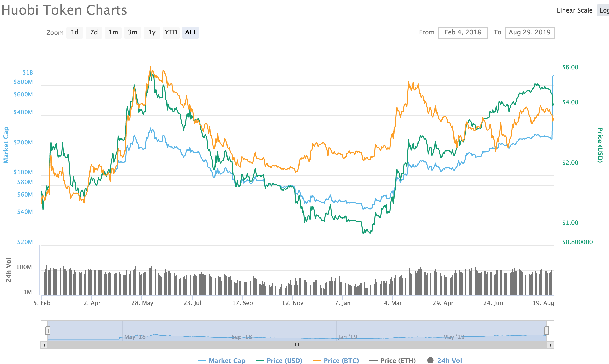Toggle Price (BTC) series in legend
The height and width of the screenshot is (364, 609).
(x=336, y=361)
